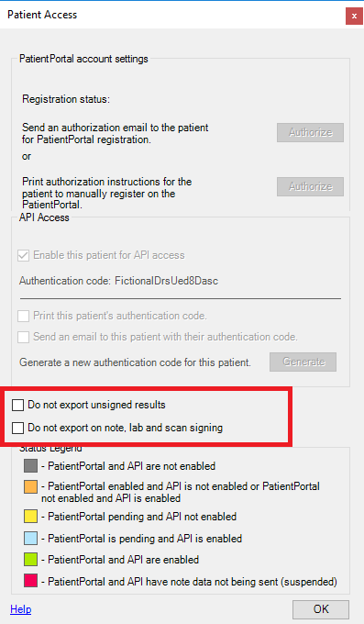Click Authorize button for printing instructions

point(310,186)
